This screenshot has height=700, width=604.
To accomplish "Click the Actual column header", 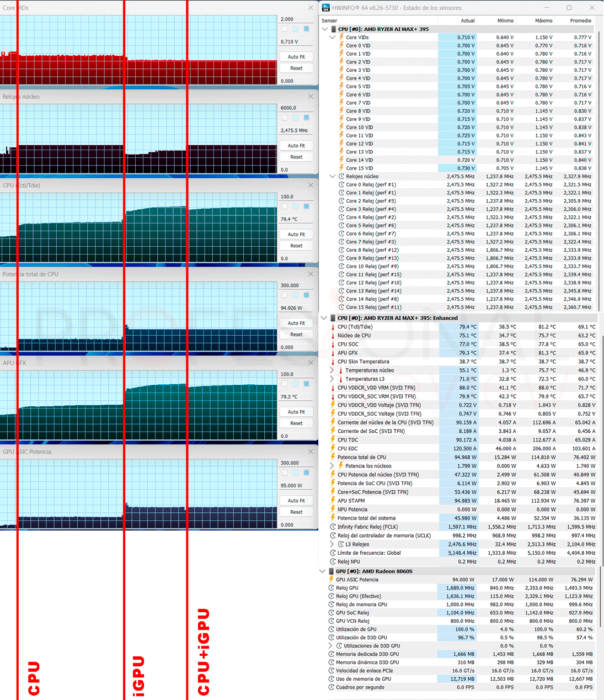I will (x=468, y=20).
